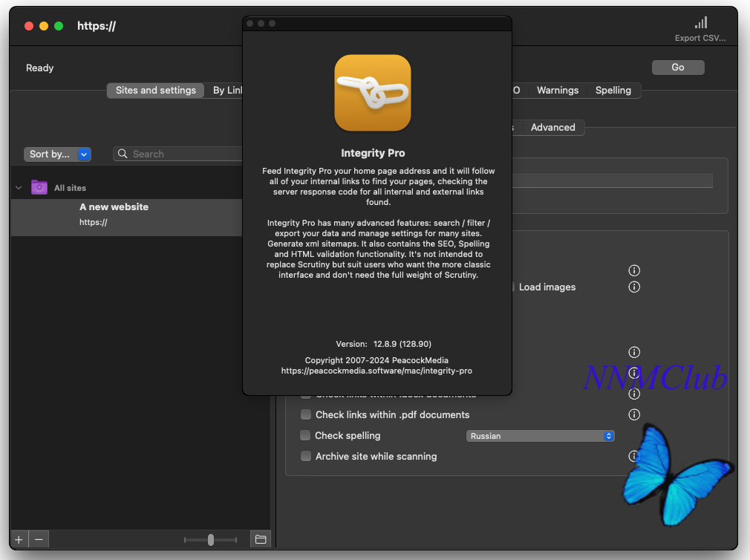Open the Sort by dropdown
The image size is (750, 560).
click(57, 154)
